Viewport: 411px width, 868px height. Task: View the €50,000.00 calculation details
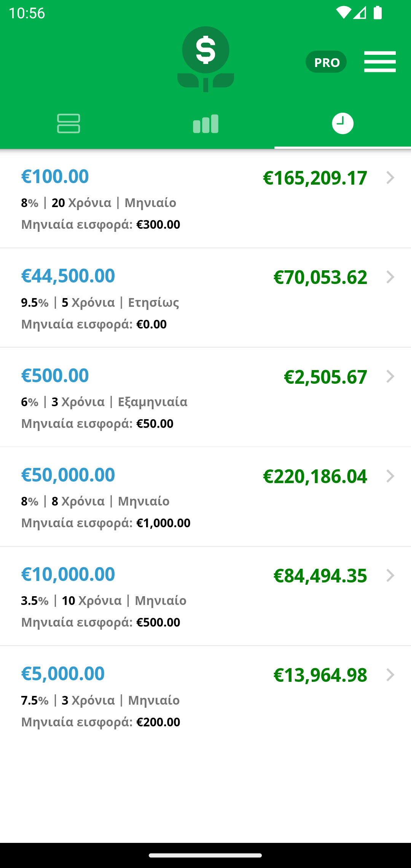coord(205,497)
